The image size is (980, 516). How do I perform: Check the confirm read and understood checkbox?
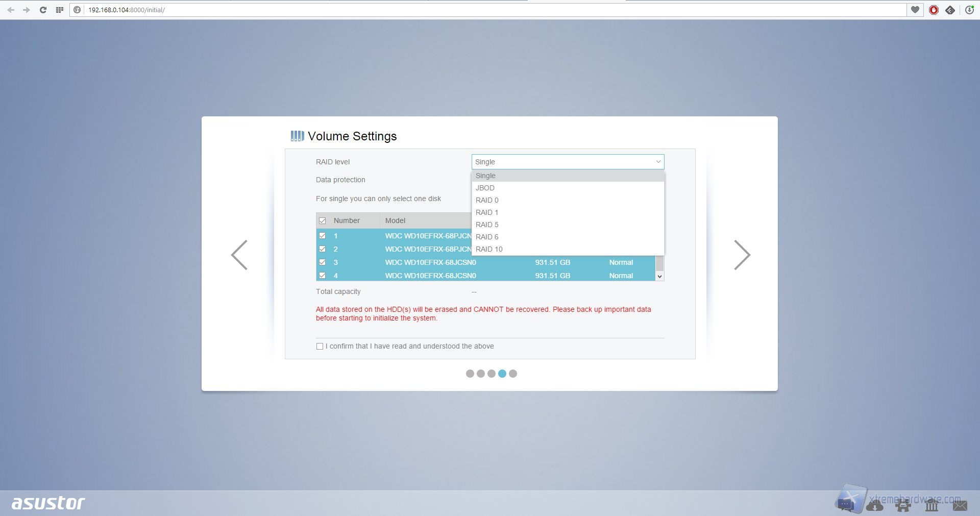pyautogui.click(x=320, y=346)
